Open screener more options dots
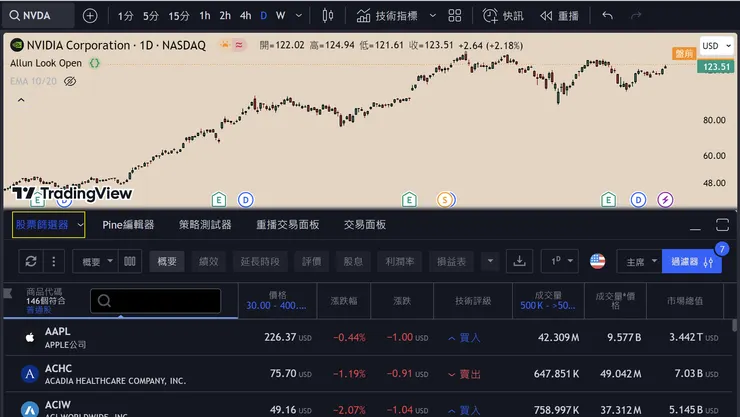 tap(54, 261)
